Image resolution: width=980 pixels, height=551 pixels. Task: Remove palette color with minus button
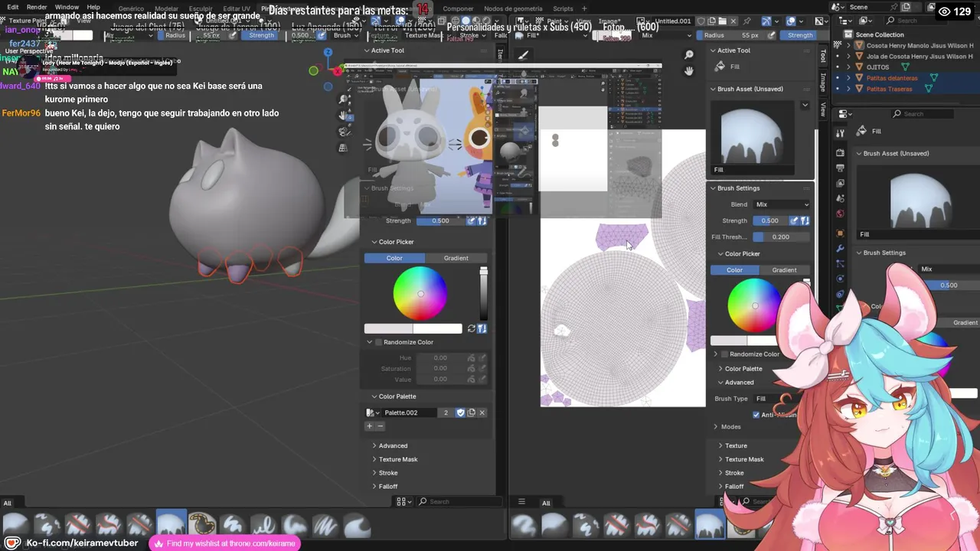[x=380, y=425]
